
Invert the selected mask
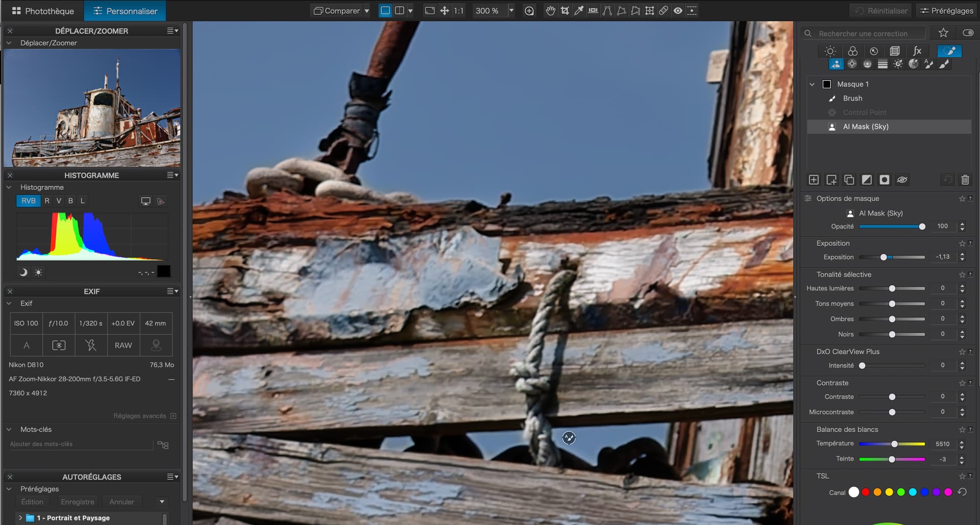(x=867, y=180)
